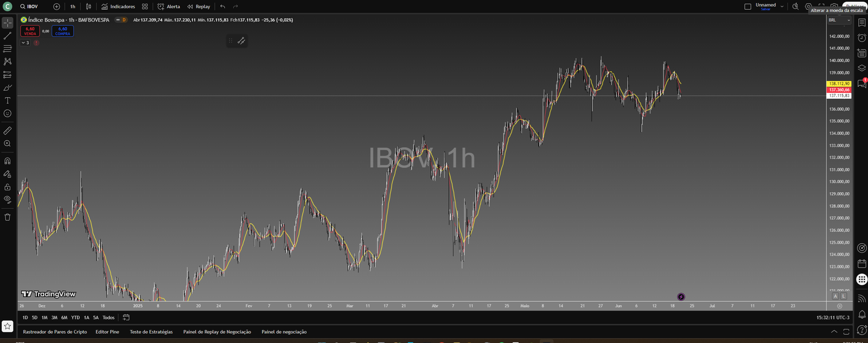This screenshot has height=343, width=868.
Task: Click the candlestick chart style icon
Action: point(88,7)
